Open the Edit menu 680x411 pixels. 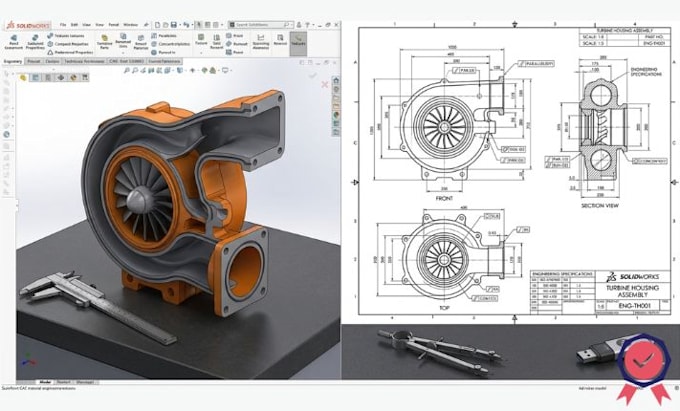74,25
